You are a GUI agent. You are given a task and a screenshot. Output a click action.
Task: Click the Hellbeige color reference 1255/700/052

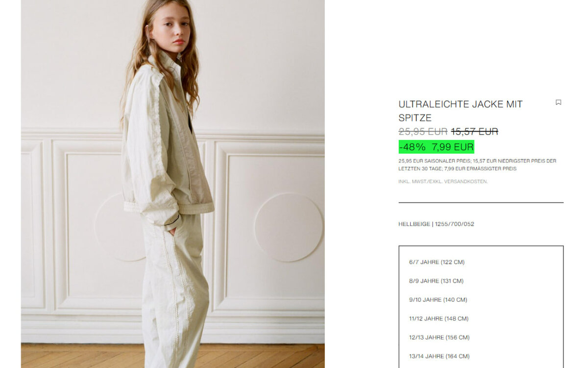pos(436,224)
